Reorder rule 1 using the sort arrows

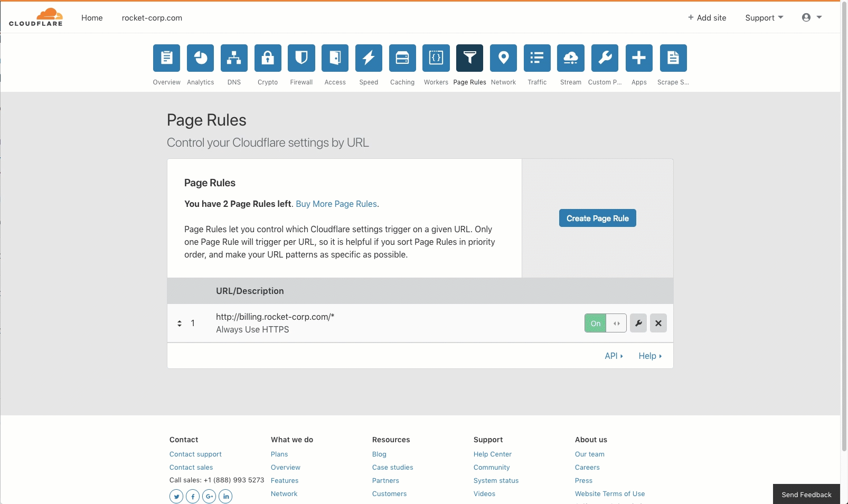[x=180, y=323]
